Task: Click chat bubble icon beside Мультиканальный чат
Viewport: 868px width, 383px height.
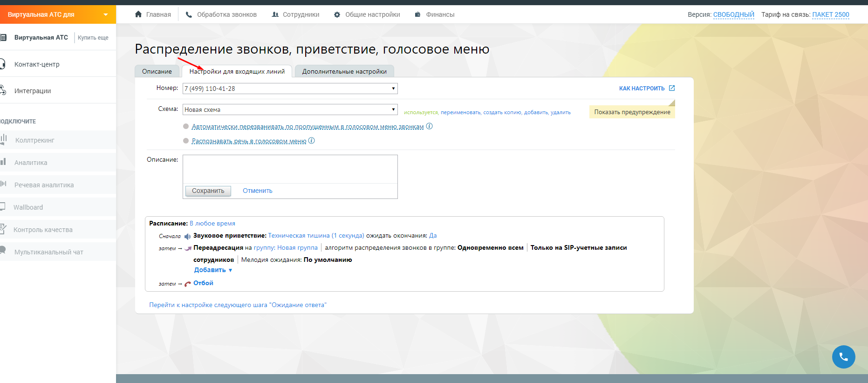Action: [3, 251]
